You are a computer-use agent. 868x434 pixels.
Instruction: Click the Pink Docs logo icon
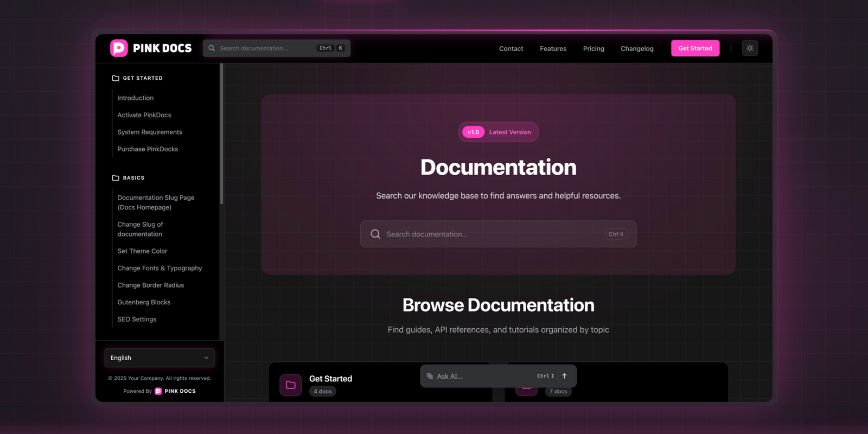(119, 48)
